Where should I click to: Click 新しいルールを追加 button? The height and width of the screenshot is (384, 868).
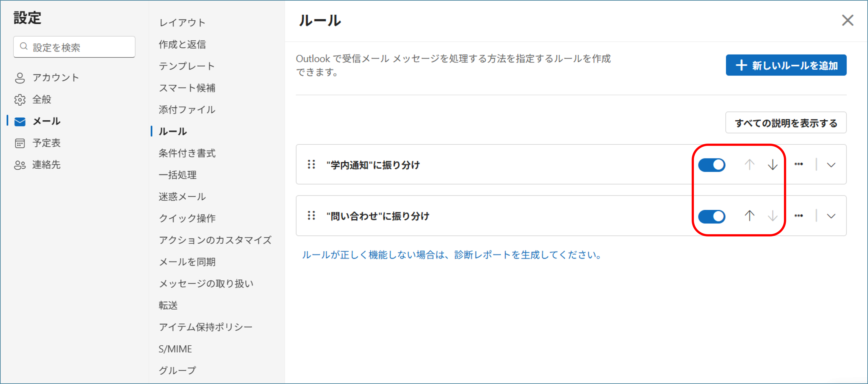786,65
